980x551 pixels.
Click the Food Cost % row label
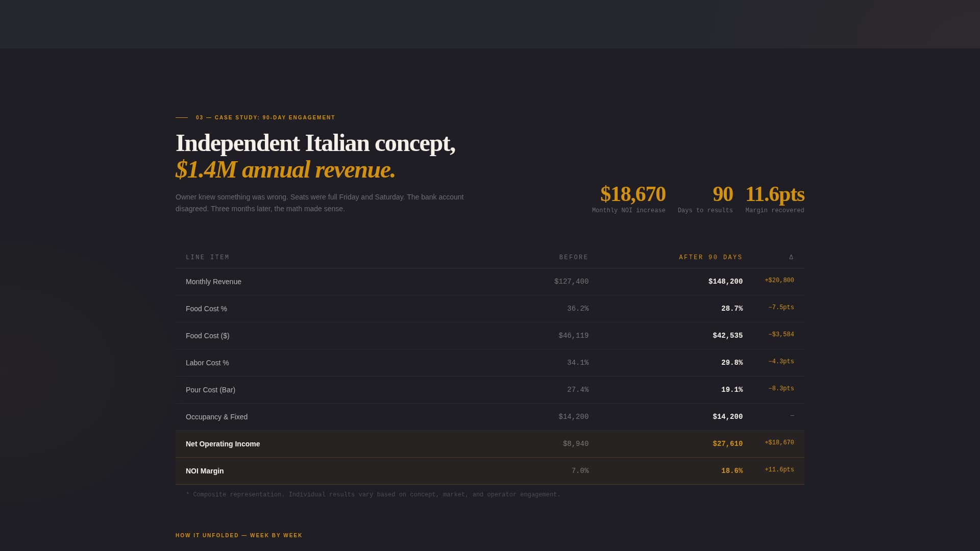coord(206,309)
